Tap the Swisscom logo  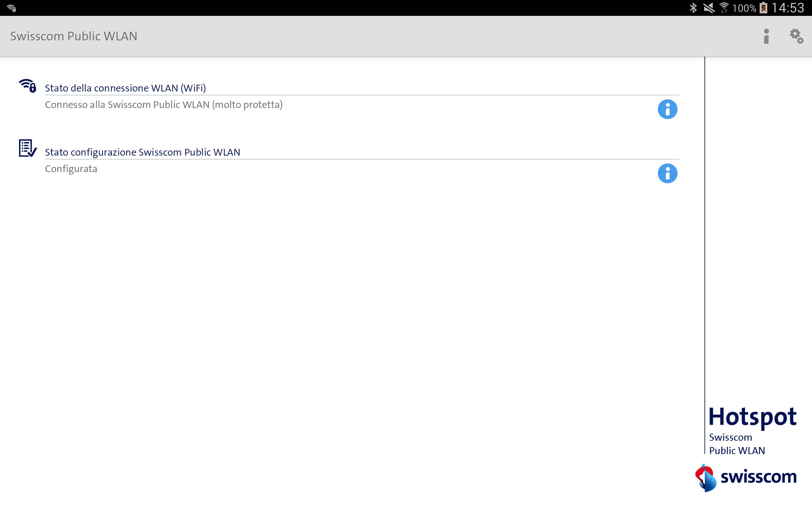[746, 478]
